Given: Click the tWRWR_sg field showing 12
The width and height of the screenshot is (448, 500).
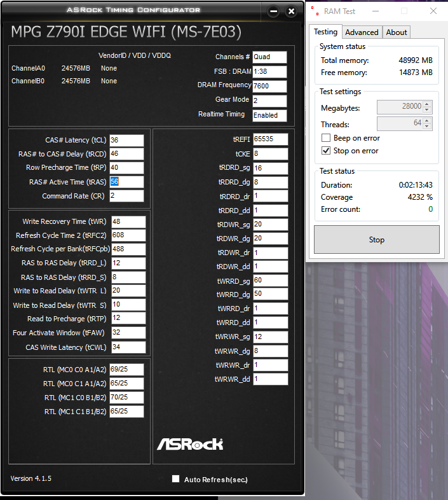Looking at the screenshot, I should coord(271,337).
